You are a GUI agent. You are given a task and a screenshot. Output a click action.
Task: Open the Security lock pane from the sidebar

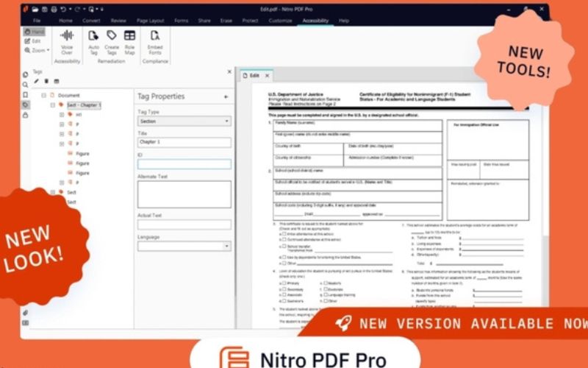click(x=26, y=116)
